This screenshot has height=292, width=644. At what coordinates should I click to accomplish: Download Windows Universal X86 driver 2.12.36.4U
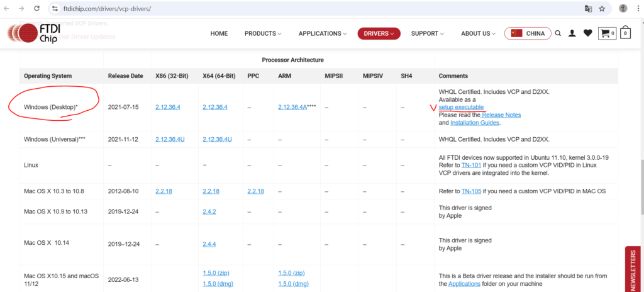(x=170, y=140)
